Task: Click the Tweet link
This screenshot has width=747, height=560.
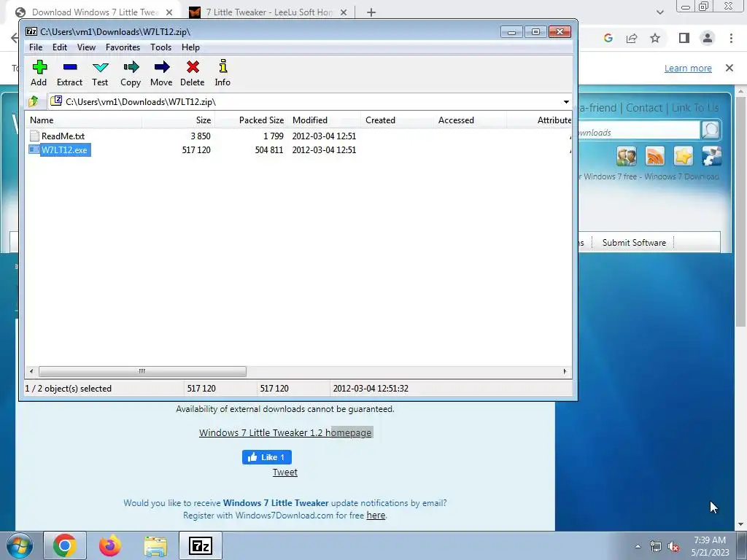Action: 285,472
